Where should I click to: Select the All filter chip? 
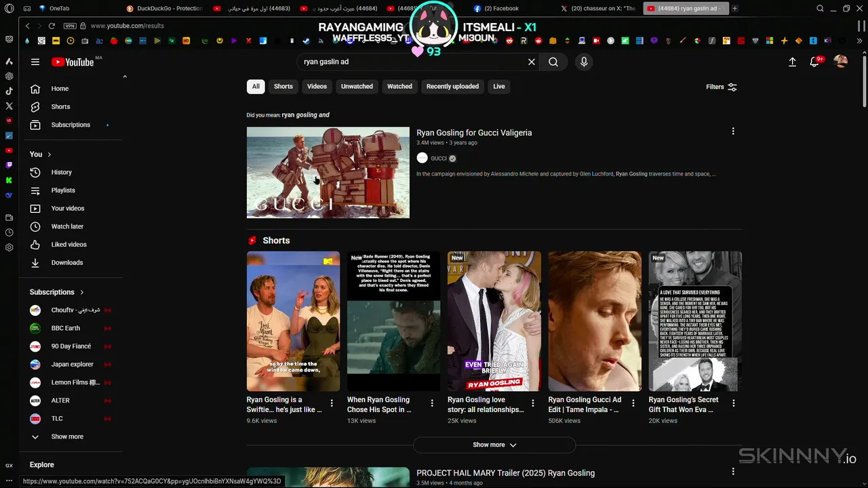click(x=256, y=87)
